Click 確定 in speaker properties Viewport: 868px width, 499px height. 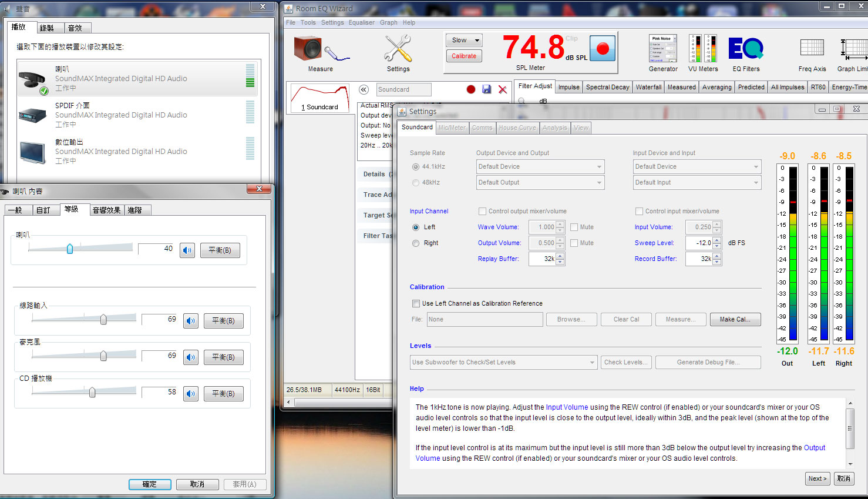150,484
